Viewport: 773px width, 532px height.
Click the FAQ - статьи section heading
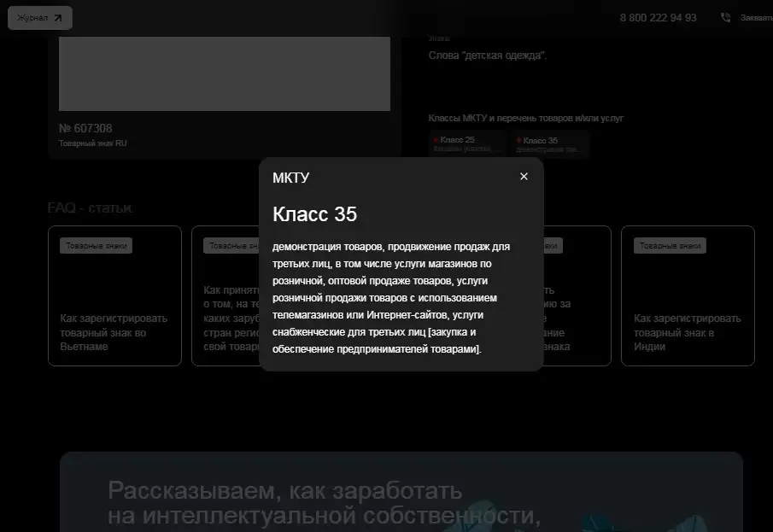[x=90, y=208]
